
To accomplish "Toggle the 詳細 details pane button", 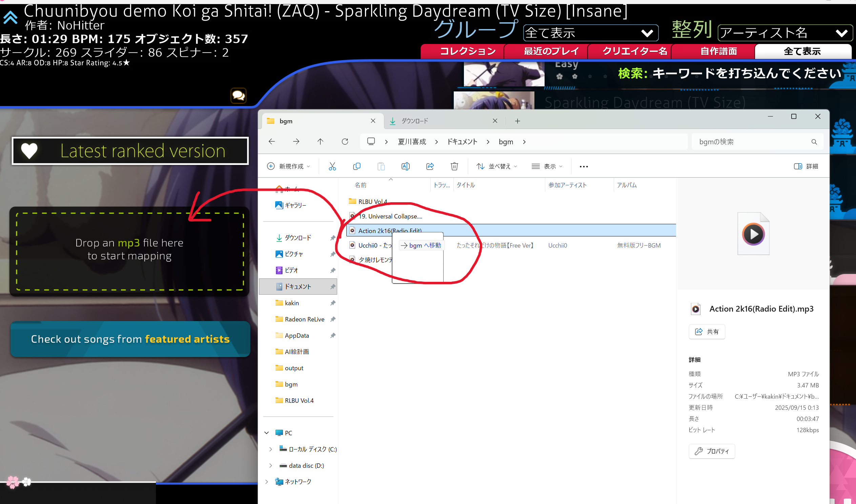I will click(x=806, y=166).
